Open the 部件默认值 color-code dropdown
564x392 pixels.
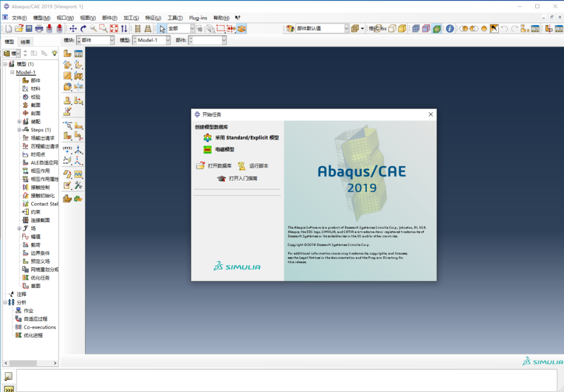(346, 29)
